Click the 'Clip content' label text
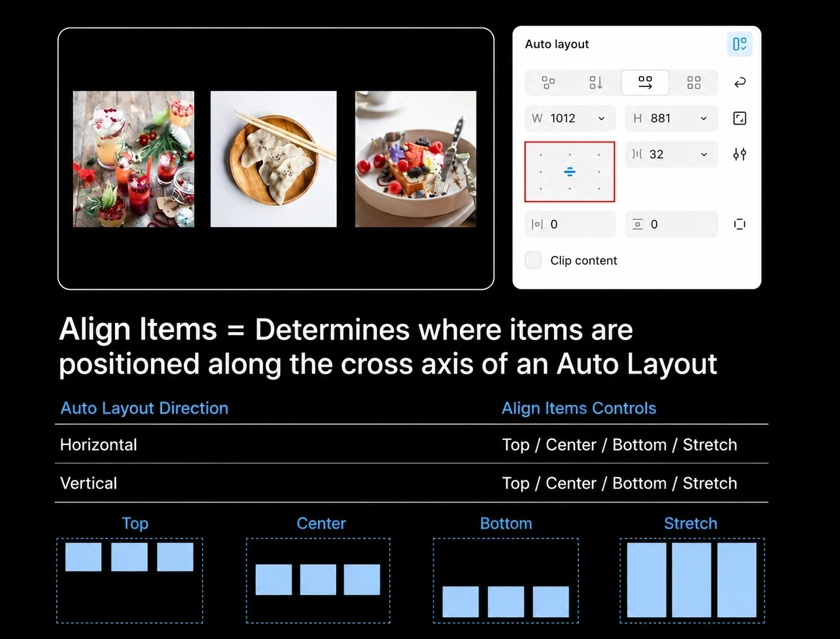840x639 pixels. (x=583, y=261)
